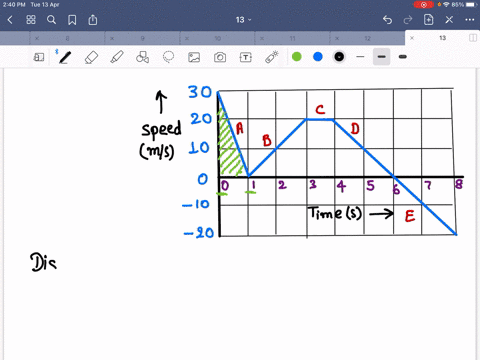Select the thick stroke width
This screenshot has width=480, height=360.
pyautogui.click(x=403, y=57)
